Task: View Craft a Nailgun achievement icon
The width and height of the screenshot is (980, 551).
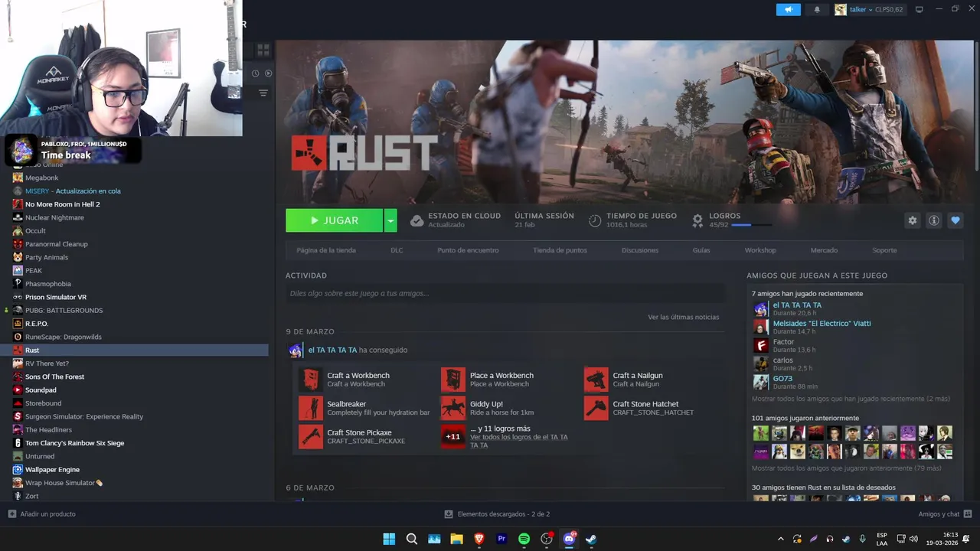Action: pyautogui.click(x=596, y=380)
